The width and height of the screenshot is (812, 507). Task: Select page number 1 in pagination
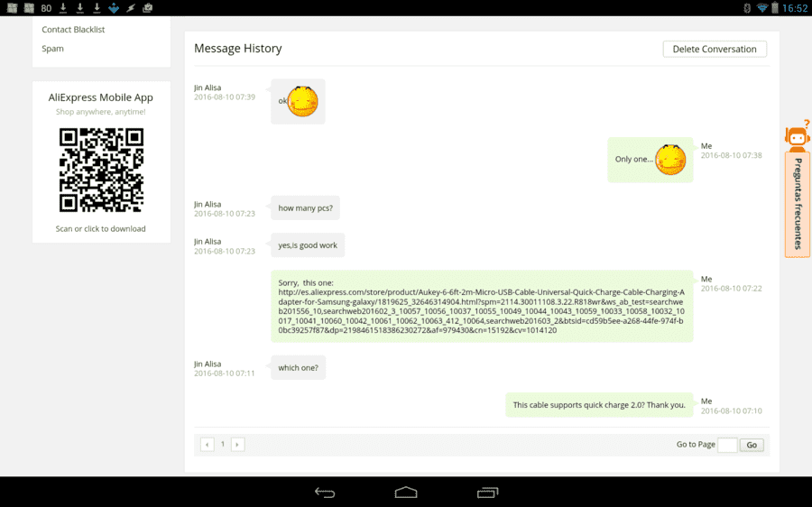pyautogui.click(x=223, y=444)
